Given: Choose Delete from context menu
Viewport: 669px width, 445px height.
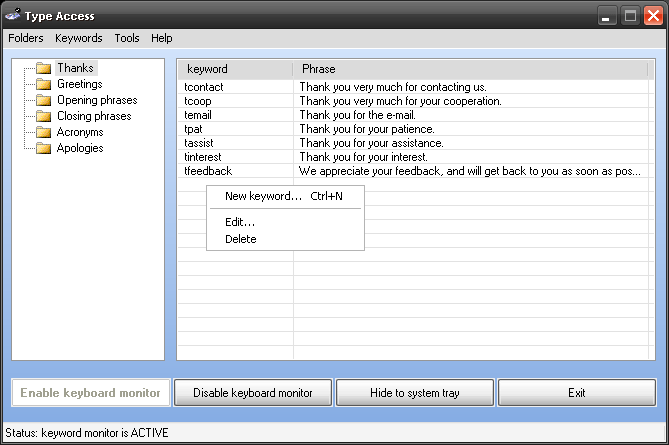Looking at the screenshot, I should click(x=285, y=239).
